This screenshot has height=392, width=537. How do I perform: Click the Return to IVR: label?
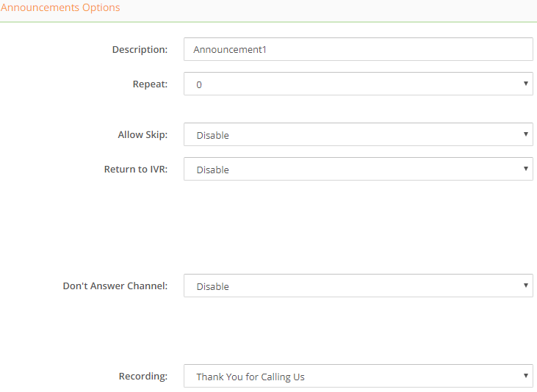click(136, 169)
